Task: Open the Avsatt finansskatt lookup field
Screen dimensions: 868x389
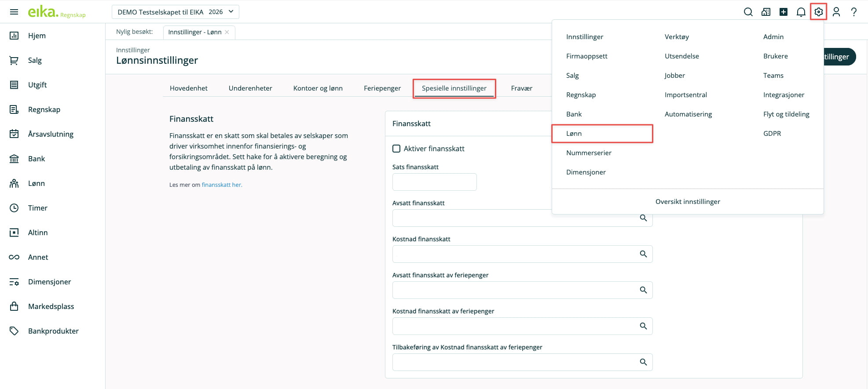Action: (x=515, y=218)
